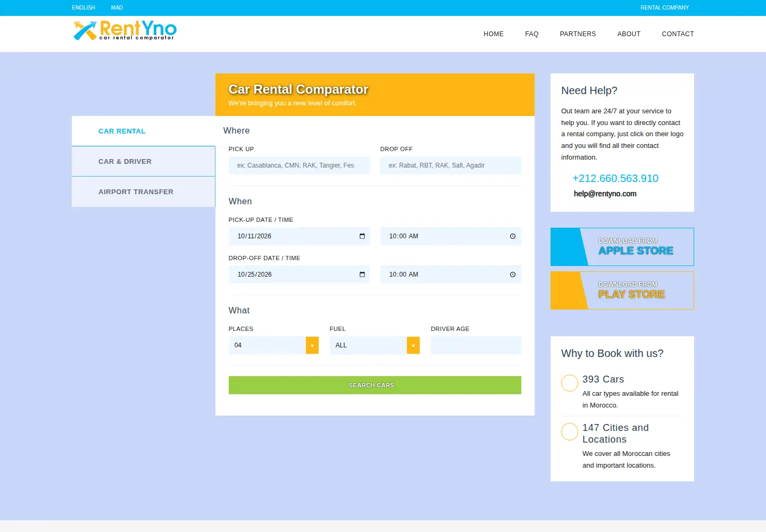Expand the Fuel dropdown arrow
The image size is (766, 532).
pos(413,345)
